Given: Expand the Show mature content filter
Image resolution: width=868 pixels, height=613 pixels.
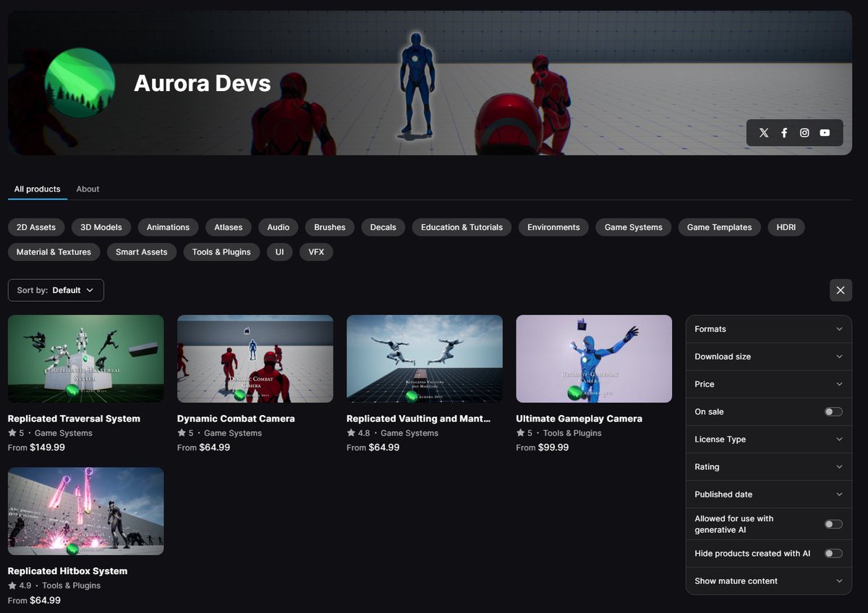Looking at the screenshot, I should pos(768,580).
